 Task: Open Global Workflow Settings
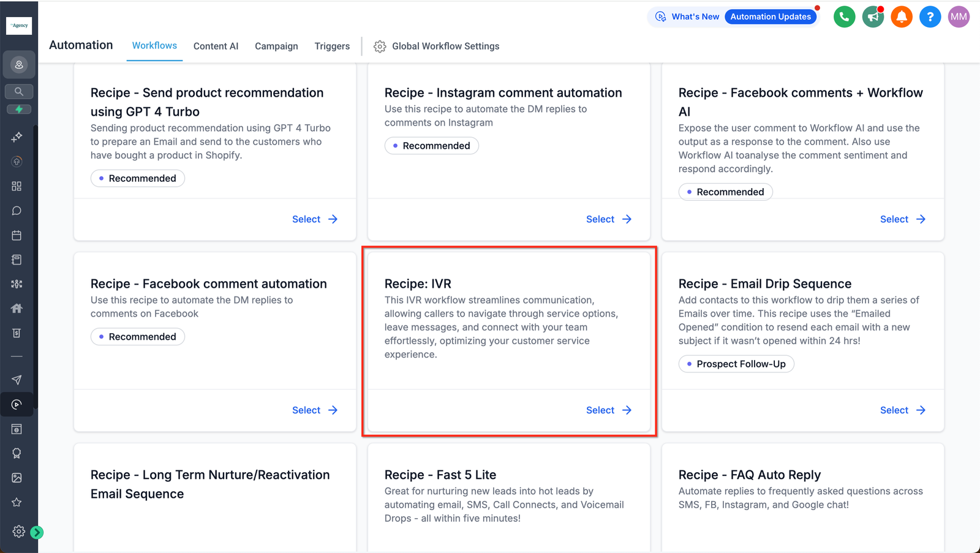[437, 46]
